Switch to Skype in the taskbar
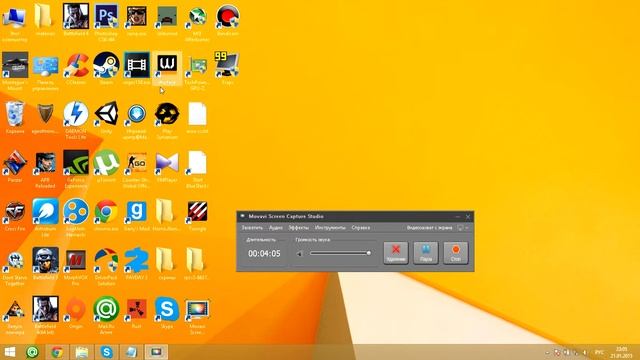Viewport: 640px width, 360px height. [x=107, y=352]
